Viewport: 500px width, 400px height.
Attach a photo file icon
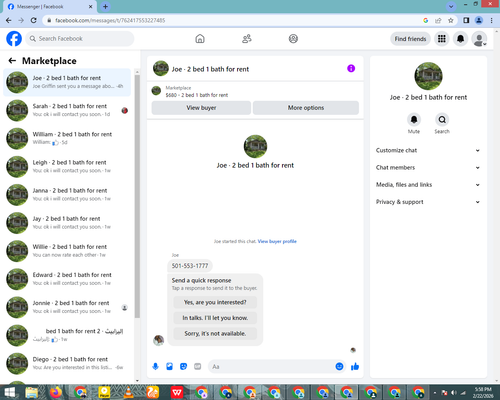(170, 367)
